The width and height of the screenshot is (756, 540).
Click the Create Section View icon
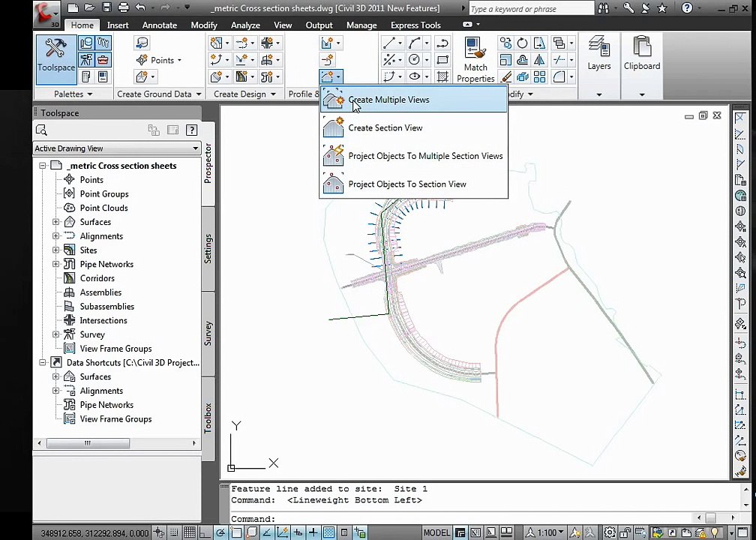tap(333, 127)
